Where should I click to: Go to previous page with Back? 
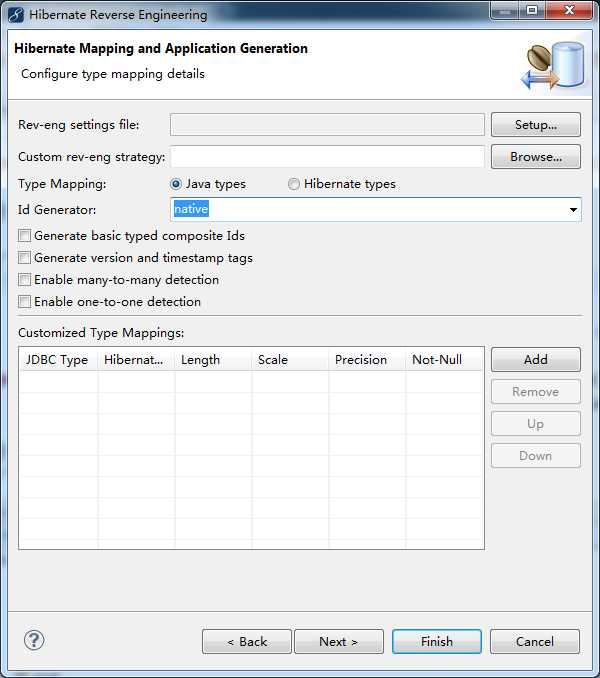(247, 642)
